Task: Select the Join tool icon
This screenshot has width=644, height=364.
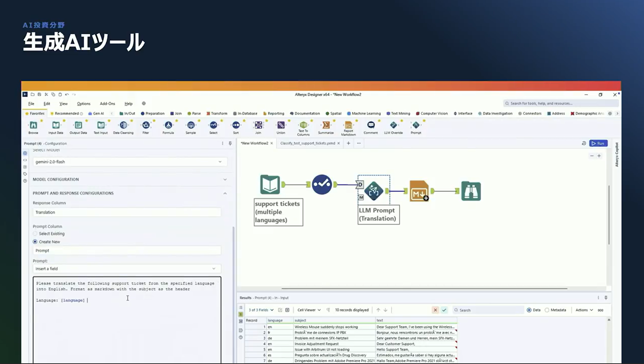Action: pos(258,127)
